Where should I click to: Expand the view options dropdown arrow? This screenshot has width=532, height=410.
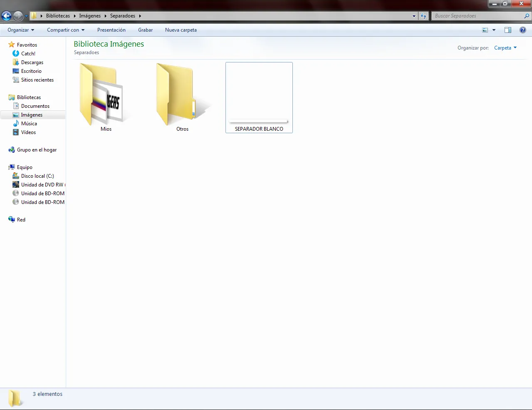coord(494,30)
